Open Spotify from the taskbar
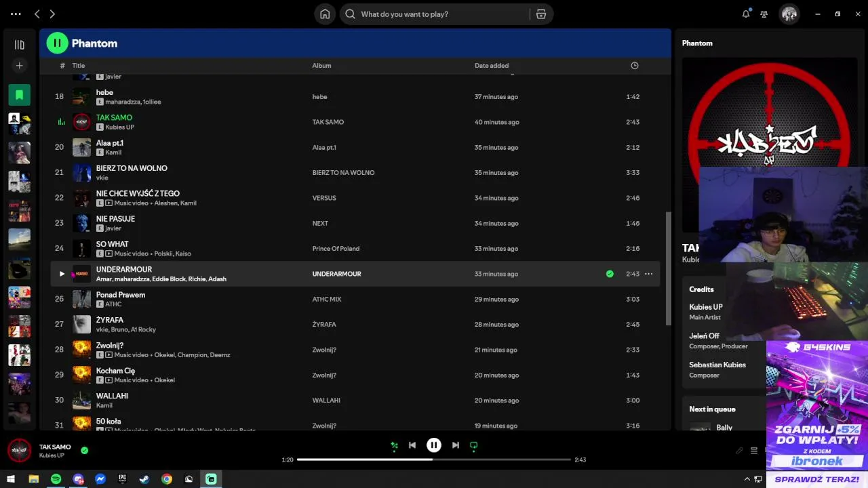The height and width of the screenshot is (488, 868). tap(56, 479)
